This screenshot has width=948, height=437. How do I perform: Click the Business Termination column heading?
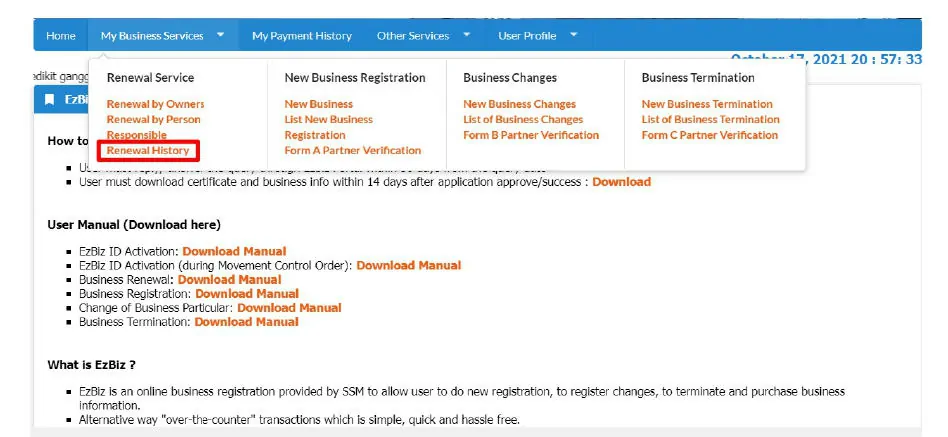pos(698,77)
